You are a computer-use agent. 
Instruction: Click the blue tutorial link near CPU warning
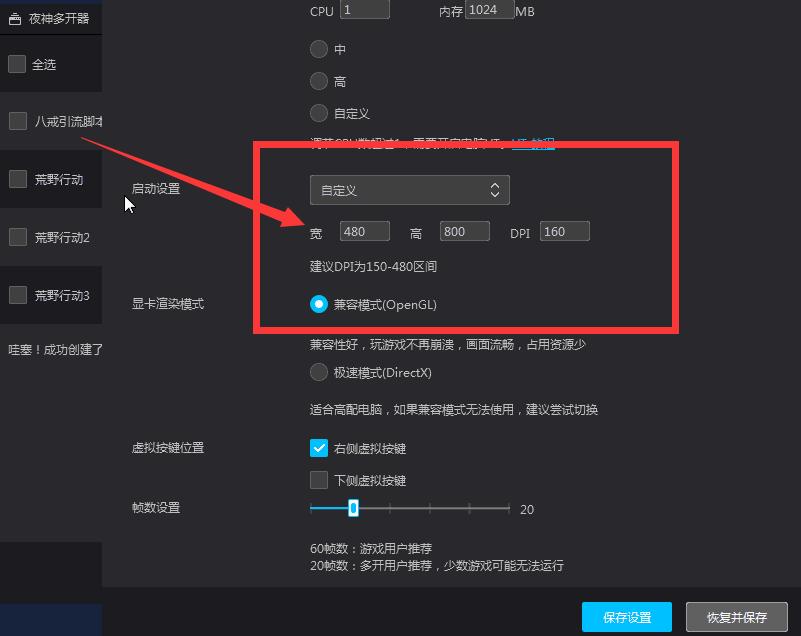[533, 143]
